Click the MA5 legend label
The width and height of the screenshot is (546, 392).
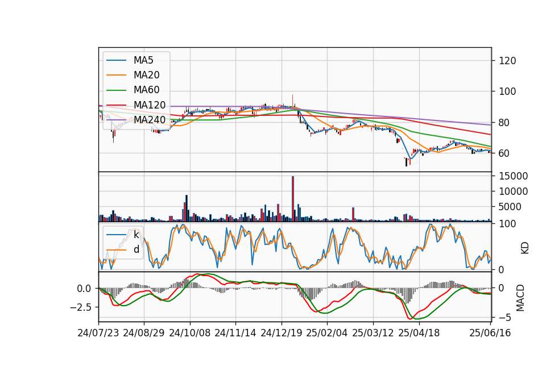click(x=143, y=60)
